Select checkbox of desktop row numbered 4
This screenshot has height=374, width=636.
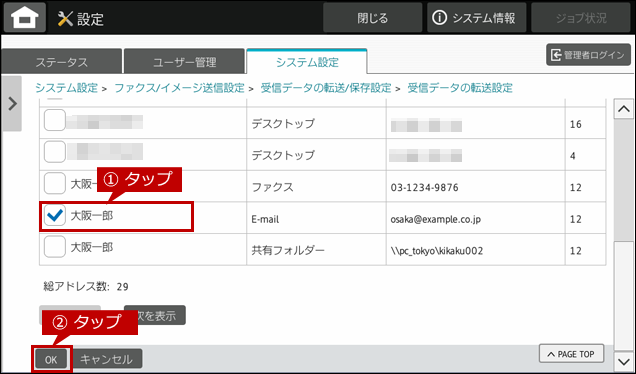pyautogui.click(x=55, y=152)
